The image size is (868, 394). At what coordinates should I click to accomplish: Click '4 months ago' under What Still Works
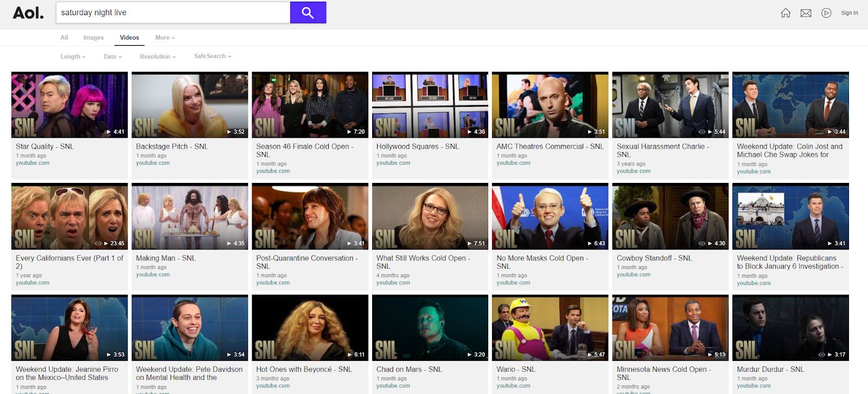[x=393, y=276]
